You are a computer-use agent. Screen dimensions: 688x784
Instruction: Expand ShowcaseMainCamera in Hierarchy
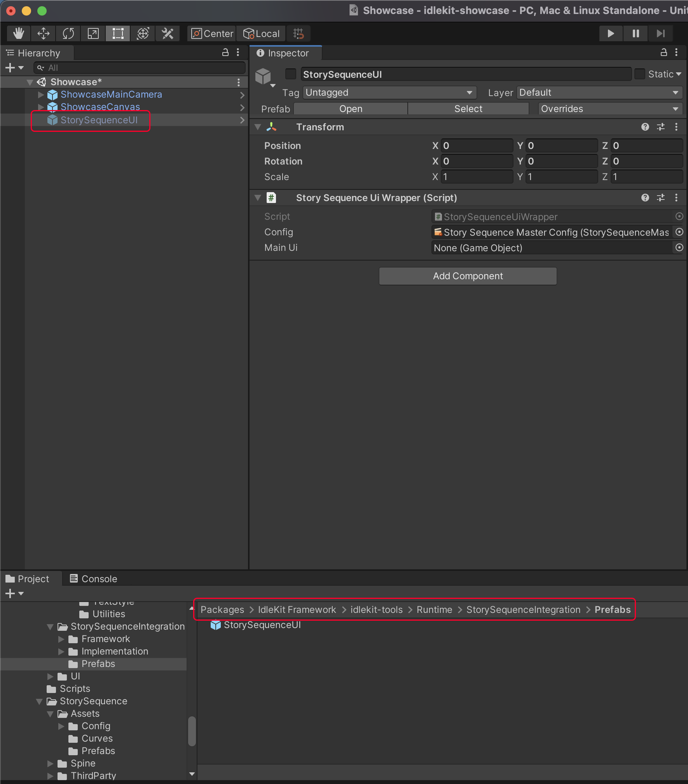pos(41,94)
